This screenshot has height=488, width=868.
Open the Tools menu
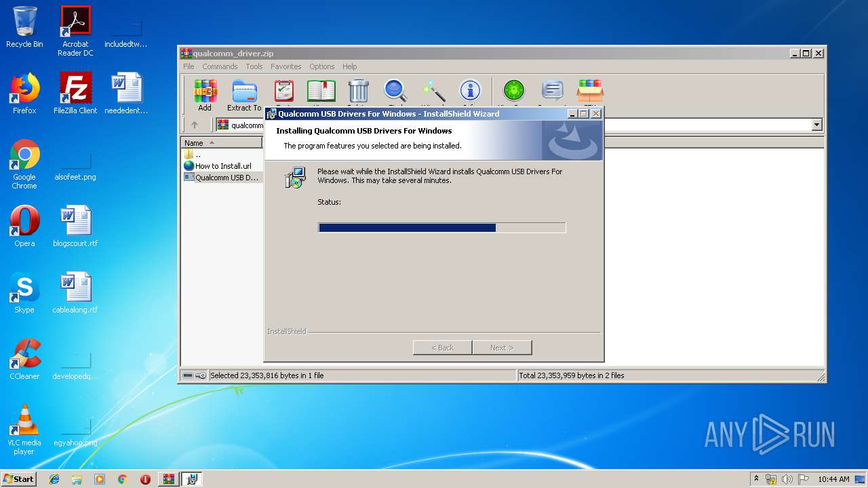point(254,66)
